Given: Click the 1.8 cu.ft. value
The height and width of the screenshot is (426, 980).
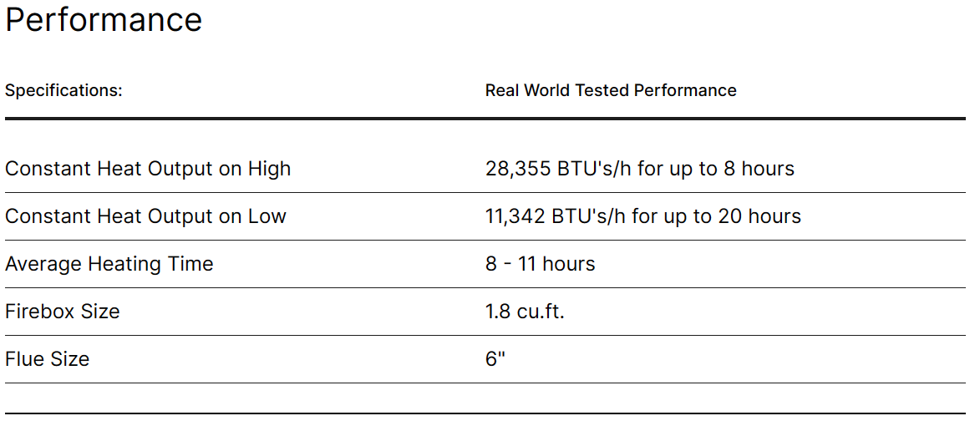Looking at the screenshot, I should [x=525, y=311].
